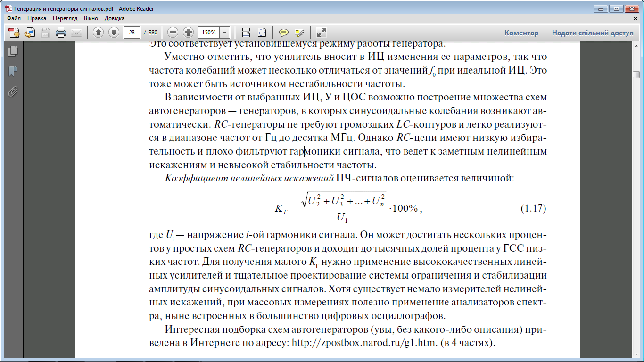Switch to read mode with arrows icon
644x362 pixels.
[x=322, y=33]
